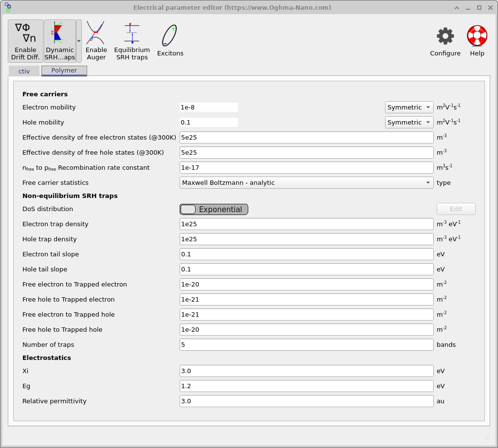Expand the Dynamic SRH traps dropdown arrow
Screen dimensions: 498x448
click(x=78, y=41)
